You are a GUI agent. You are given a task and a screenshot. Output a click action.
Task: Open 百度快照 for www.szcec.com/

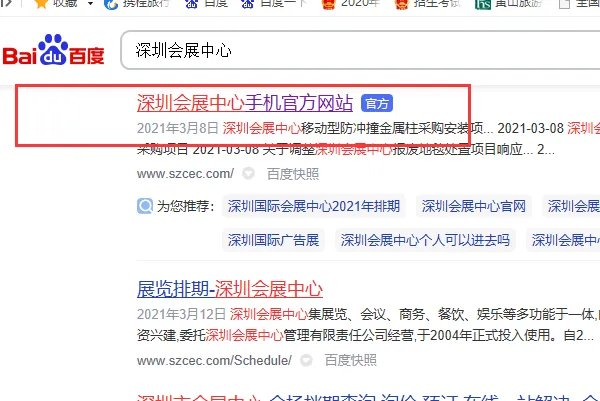[293, 174]
